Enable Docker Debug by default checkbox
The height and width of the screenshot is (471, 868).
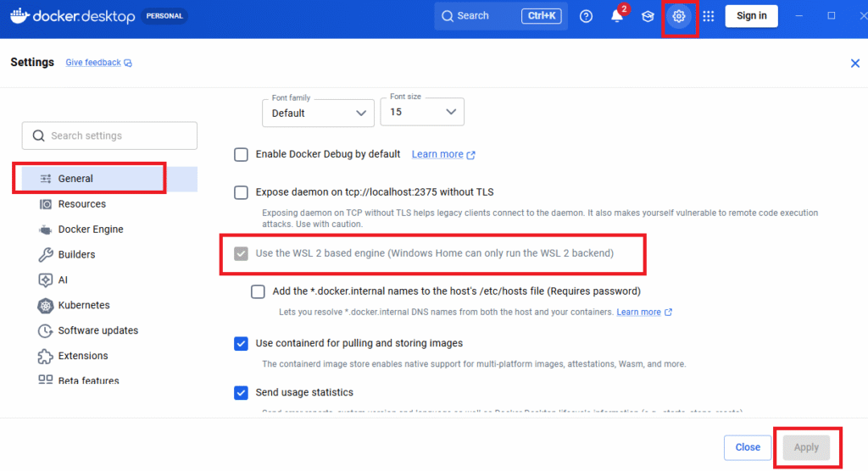click(x=241, y=154)
